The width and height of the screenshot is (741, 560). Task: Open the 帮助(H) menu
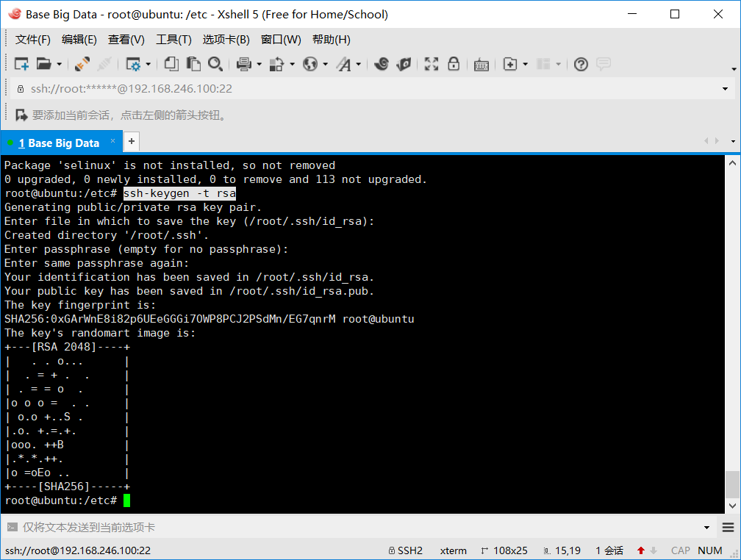point(332,39)
